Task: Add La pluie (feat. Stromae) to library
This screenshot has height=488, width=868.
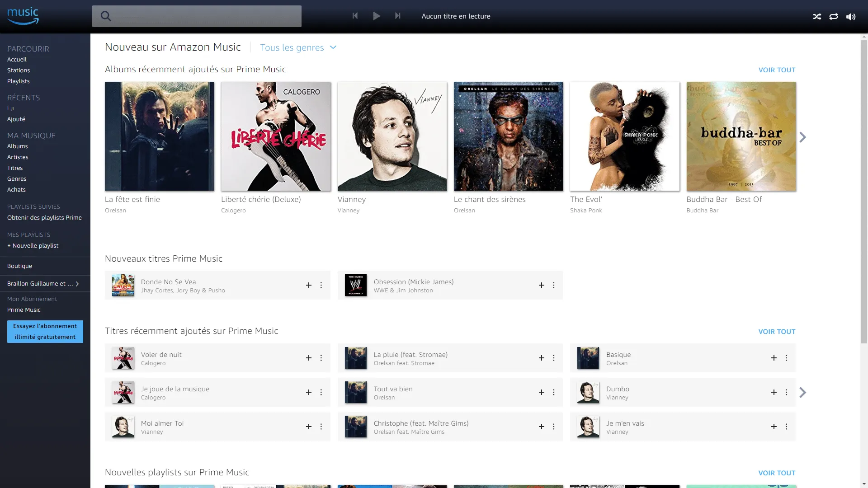Action: pyautogui.click(x=541, y=358)
